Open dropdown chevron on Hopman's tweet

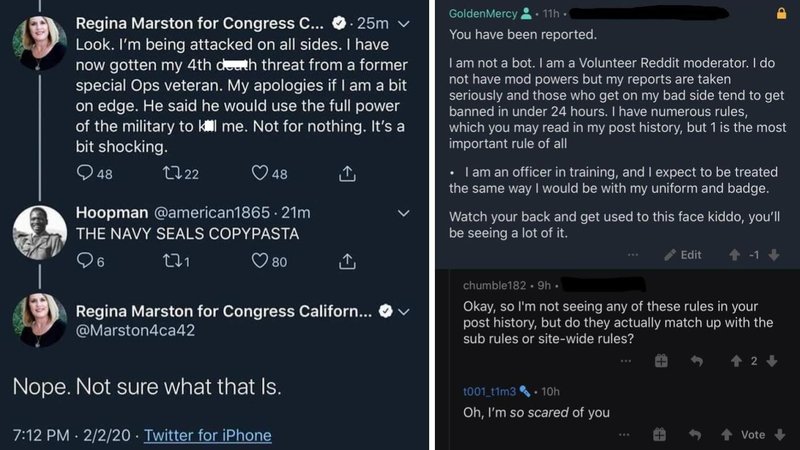point(404,213)
